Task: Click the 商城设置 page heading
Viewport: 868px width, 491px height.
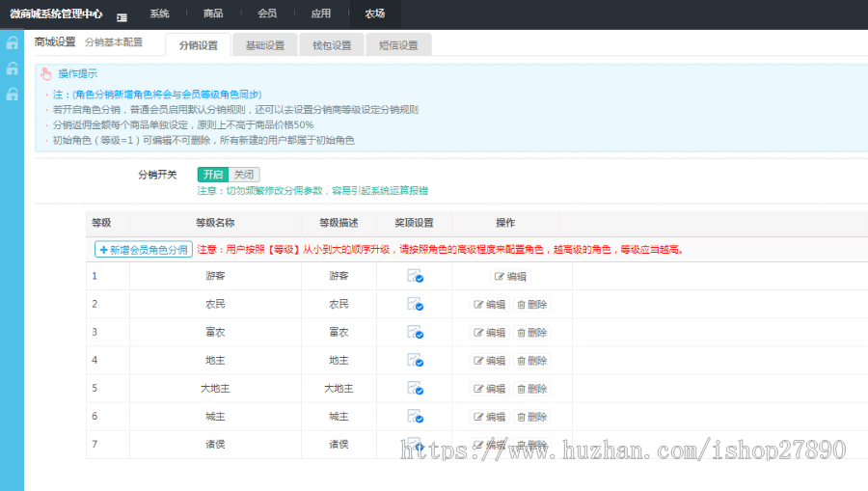Action: click(55, 41)
